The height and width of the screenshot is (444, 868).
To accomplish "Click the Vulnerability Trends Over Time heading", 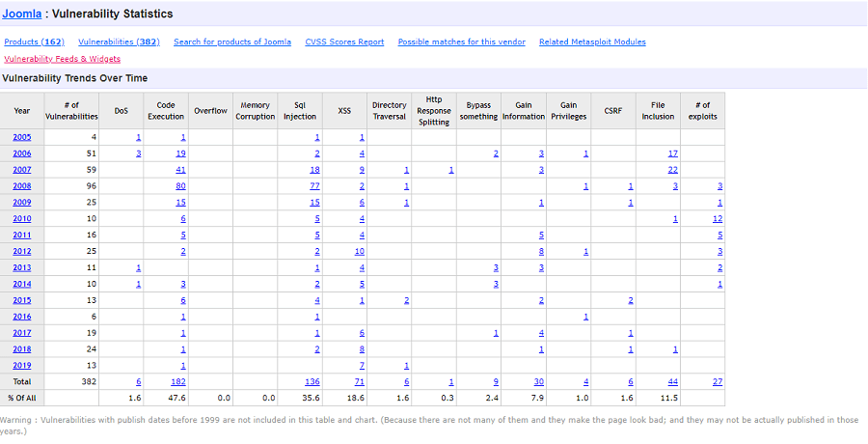I will point(74,78).
